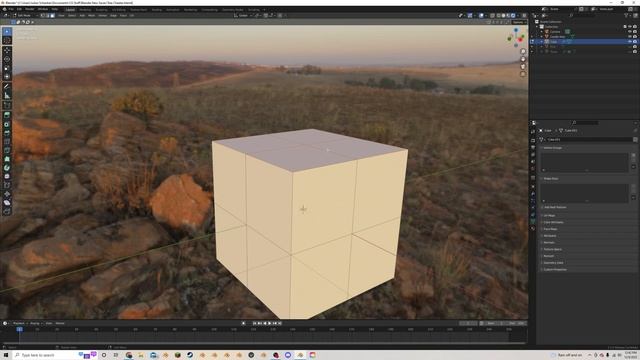Screen dimensions: 640x360
Task: Expand the Normals panel
Action: coord(549,242)
